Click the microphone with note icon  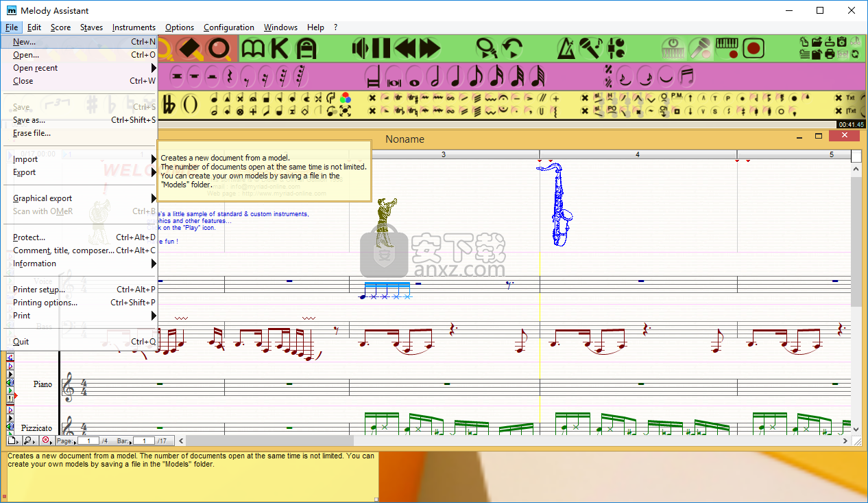(x=590, y=49)
